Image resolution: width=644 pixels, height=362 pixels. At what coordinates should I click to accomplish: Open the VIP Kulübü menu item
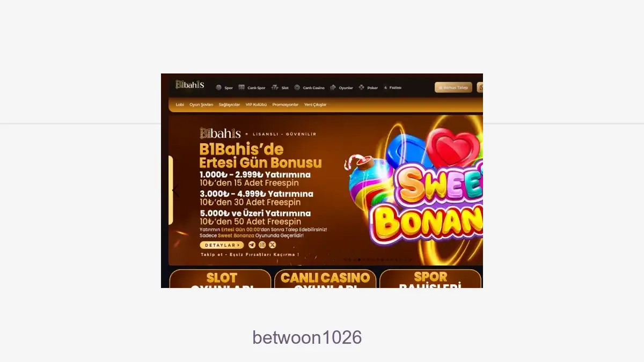tap(256, 105)
